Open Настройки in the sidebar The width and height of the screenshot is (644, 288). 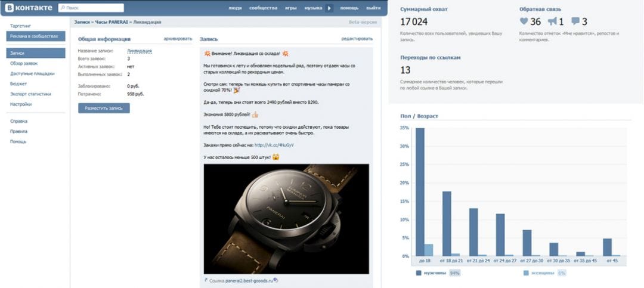tap(21, 104)
